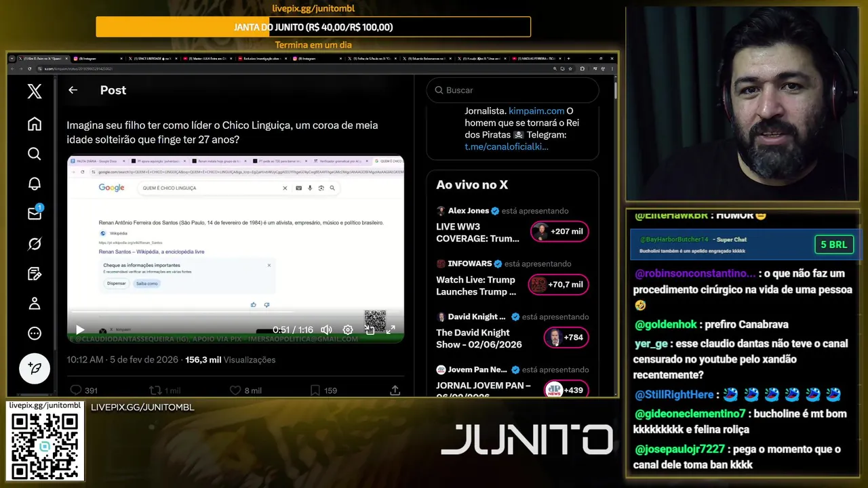Screen dimensions: 868x488
Task: Toggle picture-in-picture on video
Action: pos(370,330)
